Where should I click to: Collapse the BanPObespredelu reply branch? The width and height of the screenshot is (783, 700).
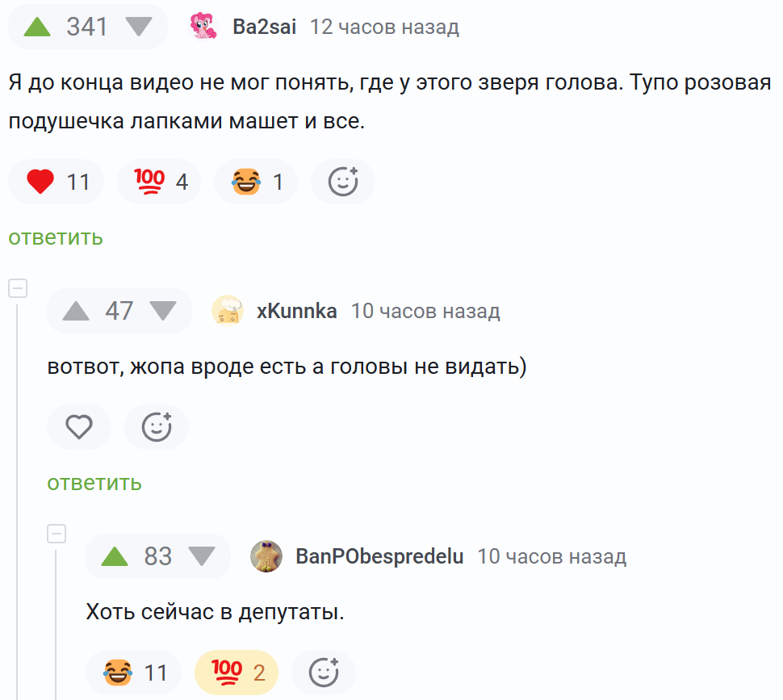coord(57,534)
